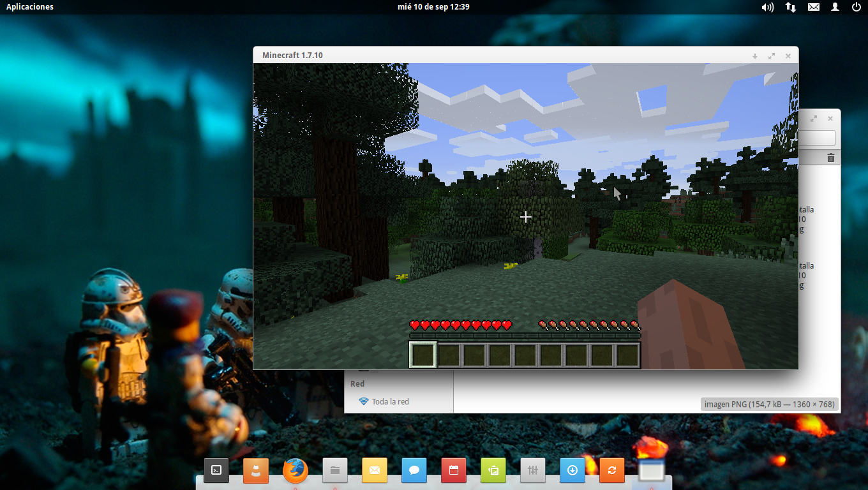
Task: Launch VLC media player from the dock
Action: coord(256,470)
